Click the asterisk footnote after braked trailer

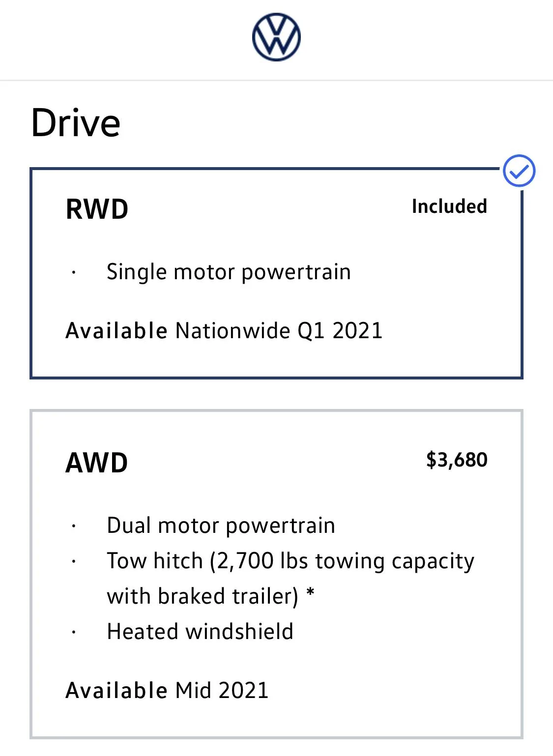click(310, 593)
